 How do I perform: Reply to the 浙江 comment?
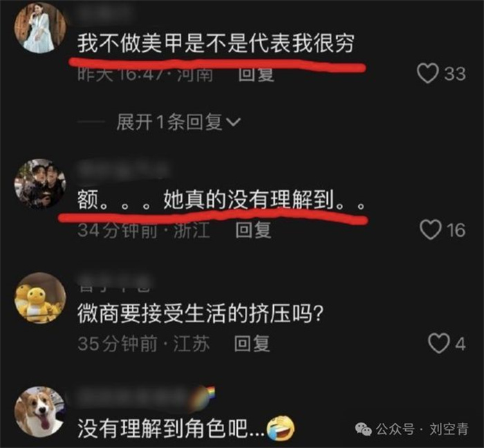coord(254,230)
